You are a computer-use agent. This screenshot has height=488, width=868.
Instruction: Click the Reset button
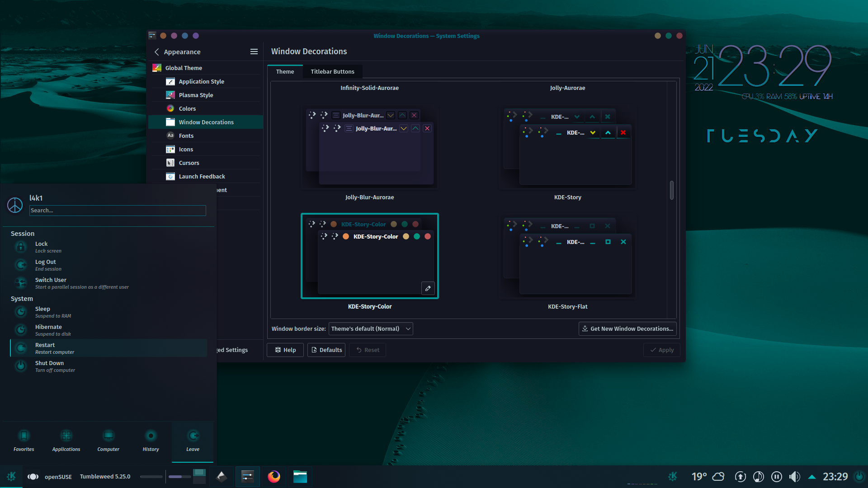pyautogui.click(x=368, y=350)
